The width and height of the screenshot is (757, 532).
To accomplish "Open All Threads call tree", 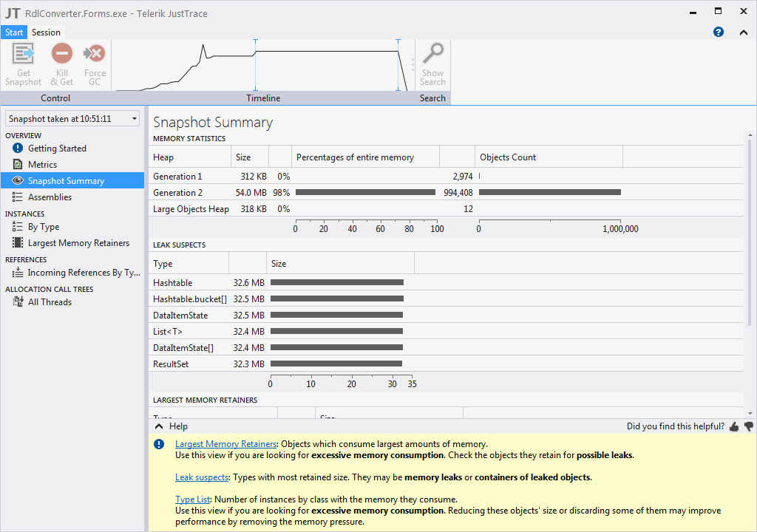I will pos(50,301).
